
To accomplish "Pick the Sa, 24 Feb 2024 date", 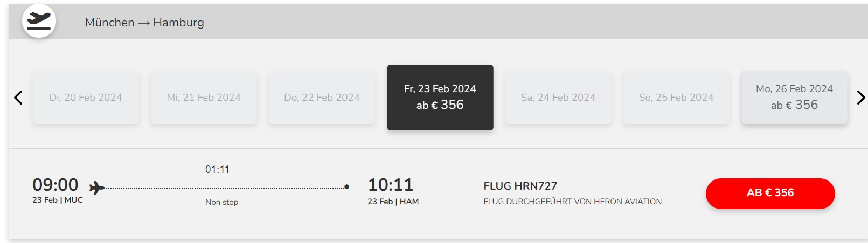I will pos(558,98).
